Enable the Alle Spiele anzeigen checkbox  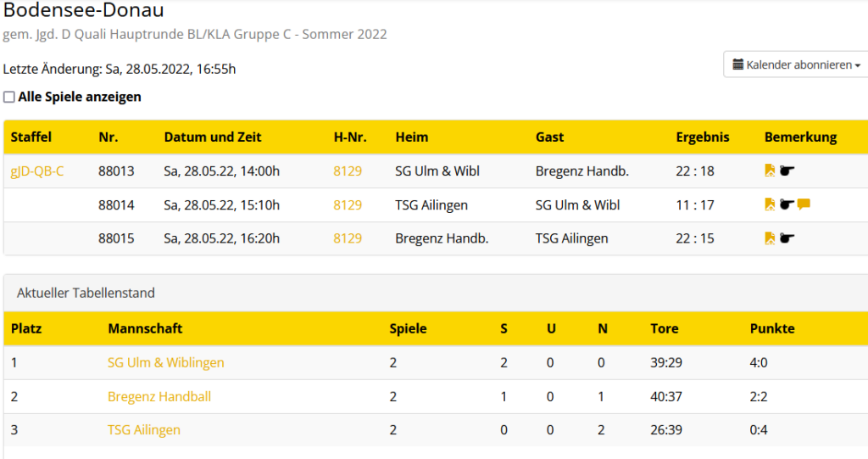[9, 98]
